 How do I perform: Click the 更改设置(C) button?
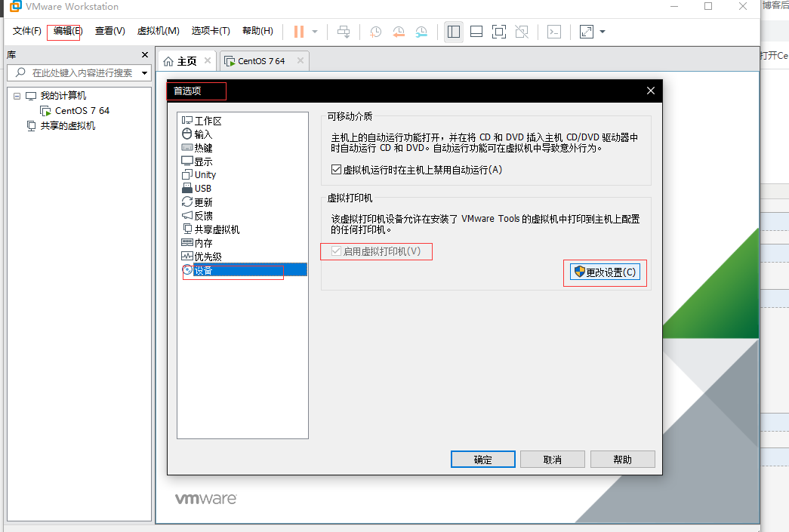605,272
